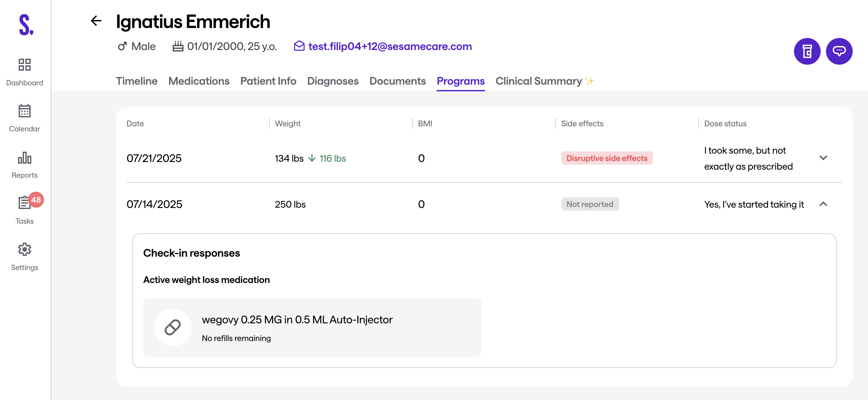The width and height of the screenshot is (868, 400).
Task: Click the Sesame S logo
Action: point(26,25)
